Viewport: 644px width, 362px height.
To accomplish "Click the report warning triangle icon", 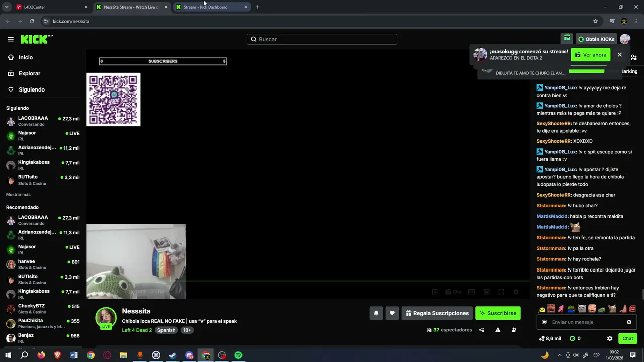I will pyautogui.click(x=498, y=330).
